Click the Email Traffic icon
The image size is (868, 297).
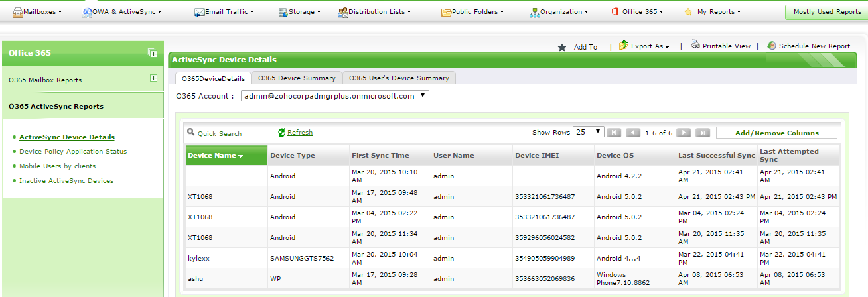point(199,12)
